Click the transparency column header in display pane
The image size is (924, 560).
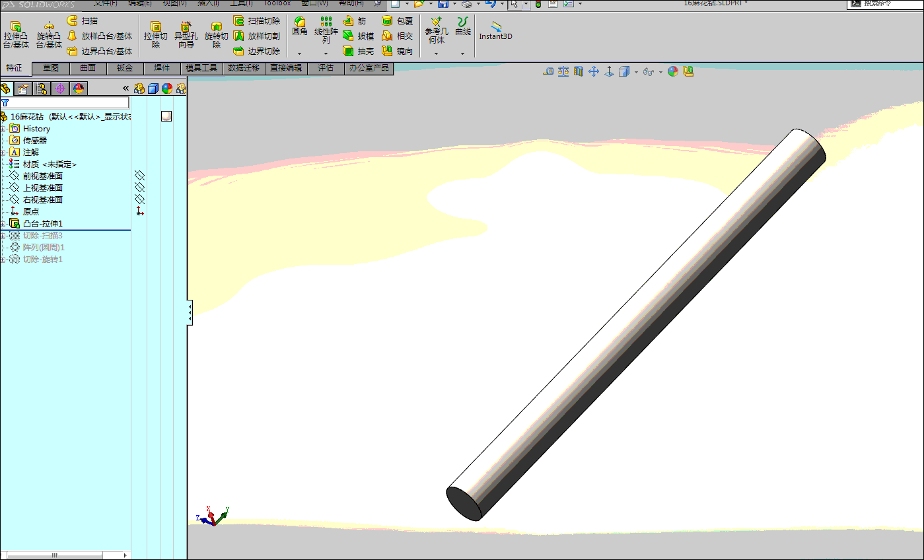(181, 88)
